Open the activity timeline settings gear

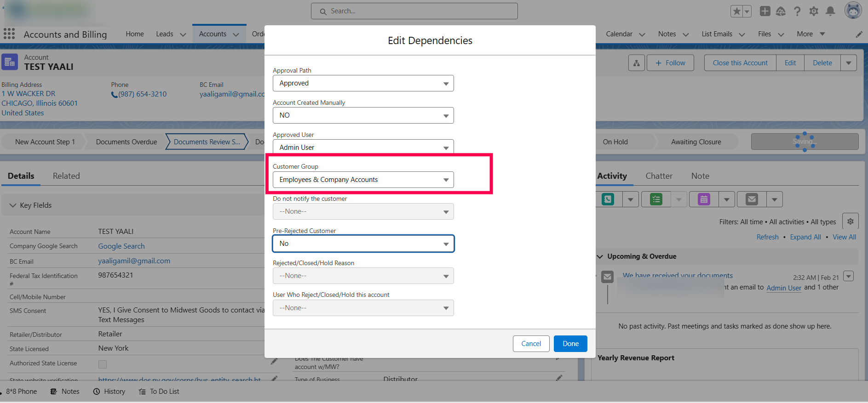pyautogui.click(x=851, y=221)
